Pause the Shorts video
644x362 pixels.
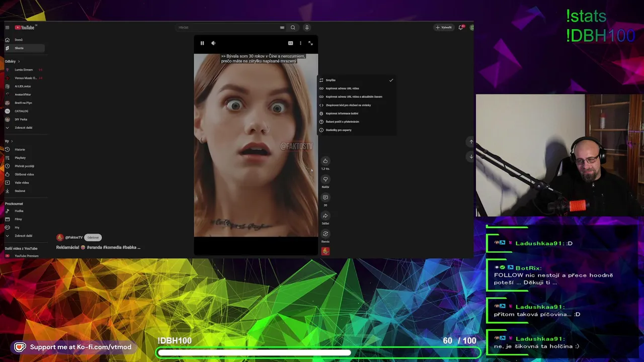point(202,43)
